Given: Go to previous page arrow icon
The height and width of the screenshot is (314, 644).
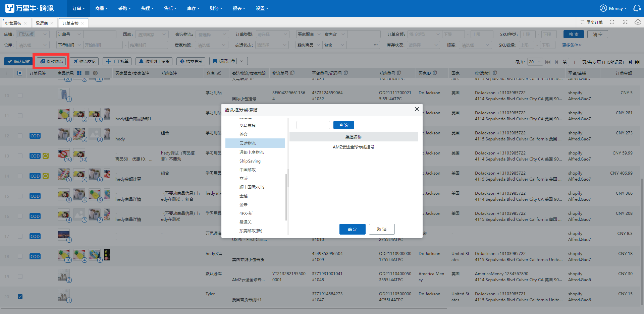Looking at the screenshot, I should click(x=556, y=62).
